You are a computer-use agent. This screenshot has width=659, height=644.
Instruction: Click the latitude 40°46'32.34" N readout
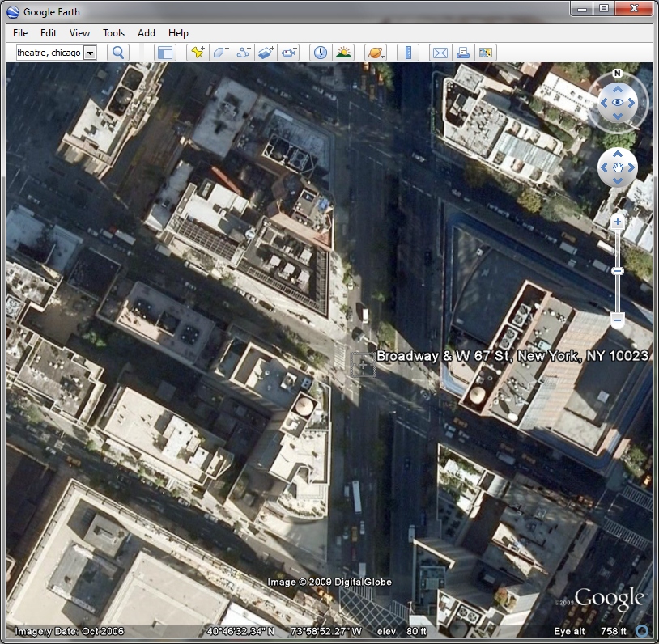[240, 631]
